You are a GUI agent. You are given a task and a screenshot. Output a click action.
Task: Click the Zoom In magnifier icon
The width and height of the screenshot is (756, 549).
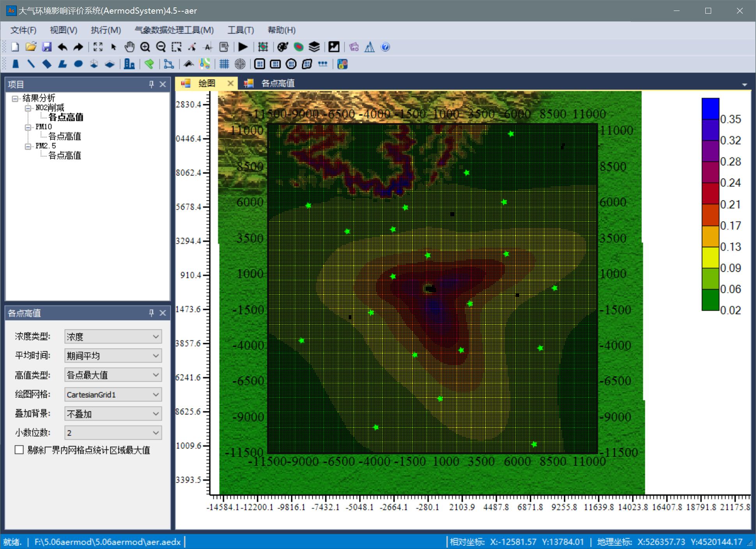click(x=145, y=47)
